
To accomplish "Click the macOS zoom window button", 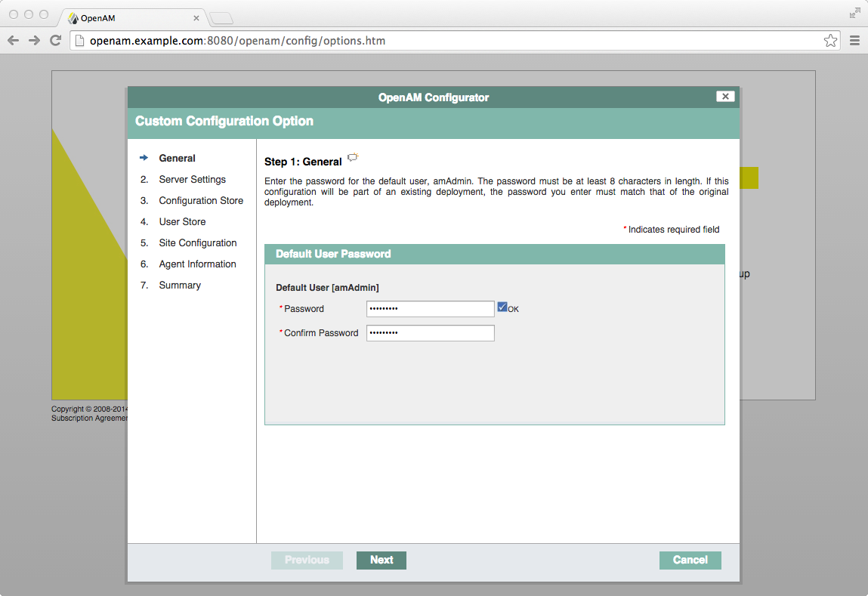I will click(x=44, y=14).
